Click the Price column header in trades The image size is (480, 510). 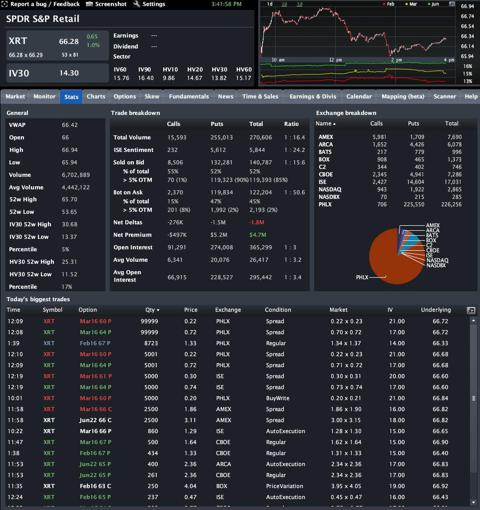point(191,310)
